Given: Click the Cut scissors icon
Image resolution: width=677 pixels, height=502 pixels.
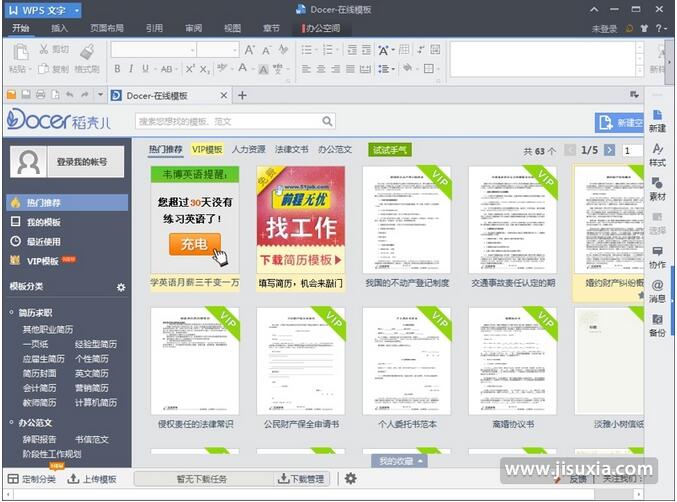Looking at the screenshot, I should [x=44, y=49].
